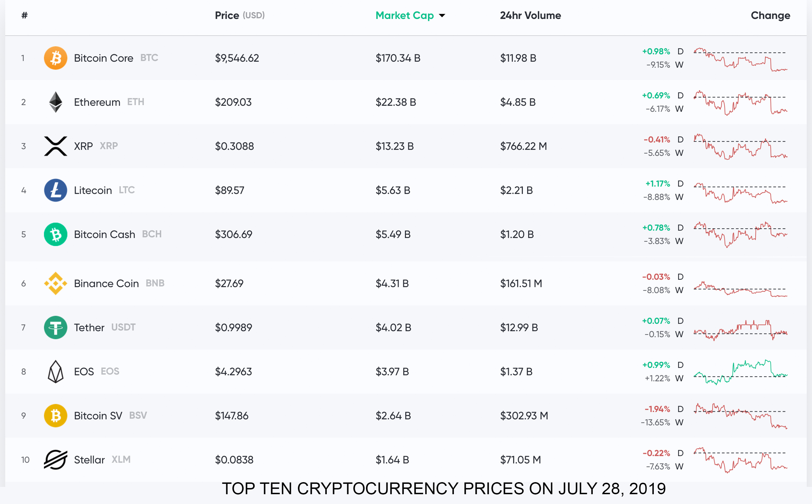The width and height of the screenshot is (812, 504).
Task: Open the Bitcoin Core name link
Action: [104, 58]
